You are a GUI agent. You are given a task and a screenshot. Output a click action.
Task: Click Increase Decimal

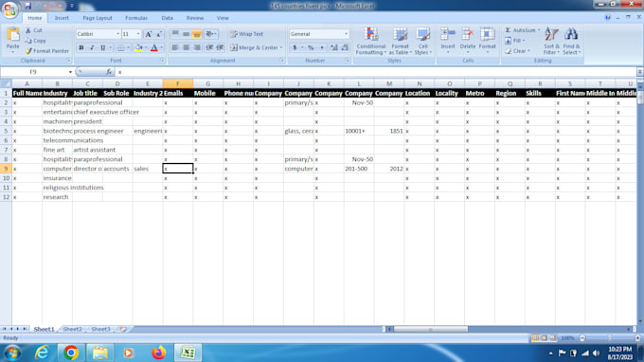[x=334, y=47]
